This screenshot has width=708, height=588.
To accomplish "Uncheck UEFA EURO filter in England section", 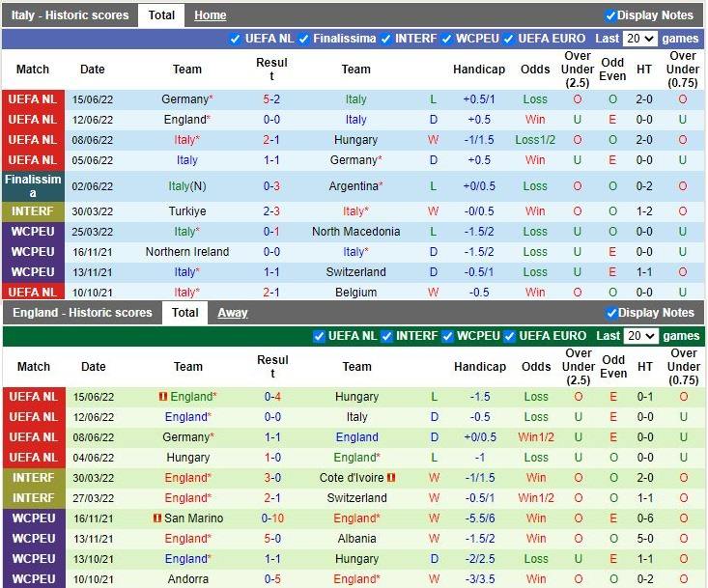I will 509,336.
